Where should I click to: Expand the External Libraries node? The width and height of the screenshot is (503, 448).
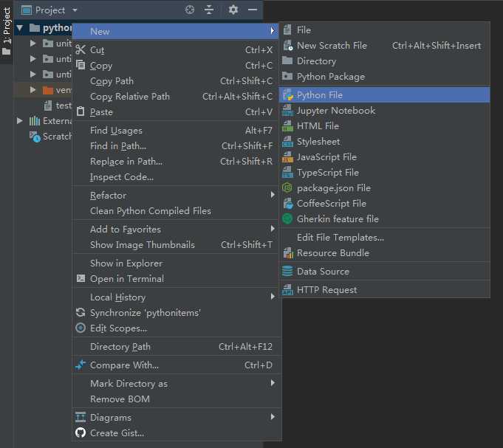[x=20, y=121]
